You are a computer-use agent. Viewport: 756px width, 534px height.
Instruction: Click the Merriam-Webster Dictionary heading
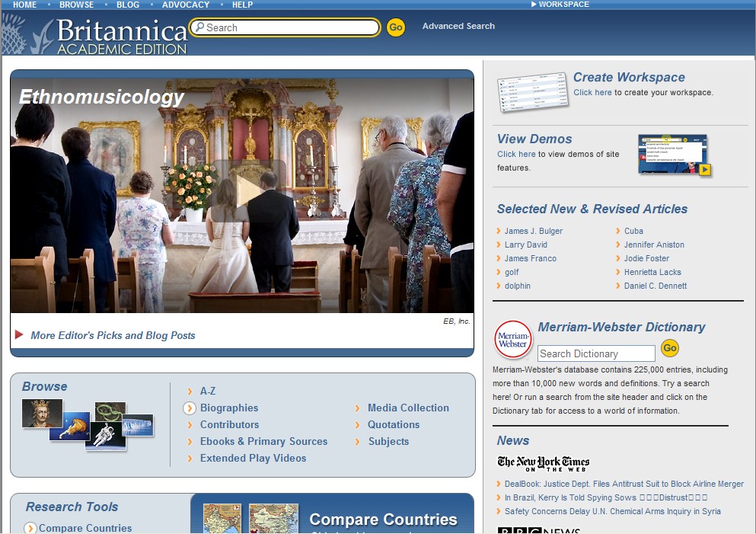point(621,327)
